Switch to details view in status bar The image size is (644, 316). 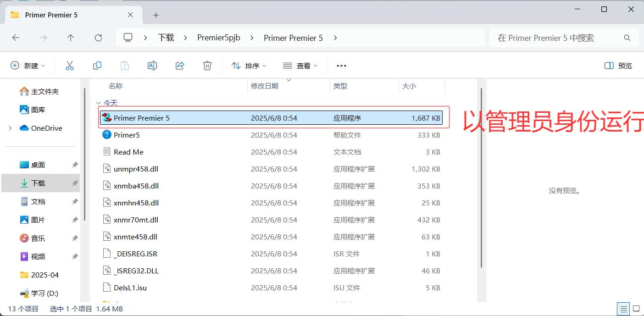(623, 309)
